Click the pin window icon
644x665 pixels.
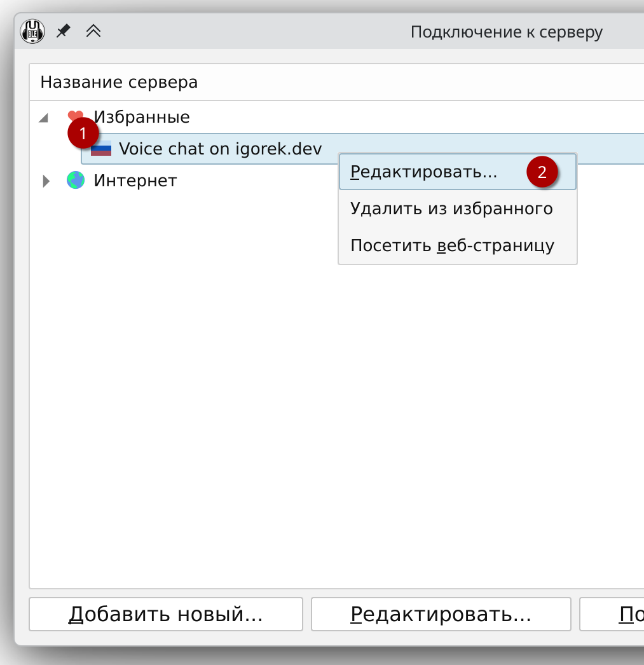click(x=62, y=31)
